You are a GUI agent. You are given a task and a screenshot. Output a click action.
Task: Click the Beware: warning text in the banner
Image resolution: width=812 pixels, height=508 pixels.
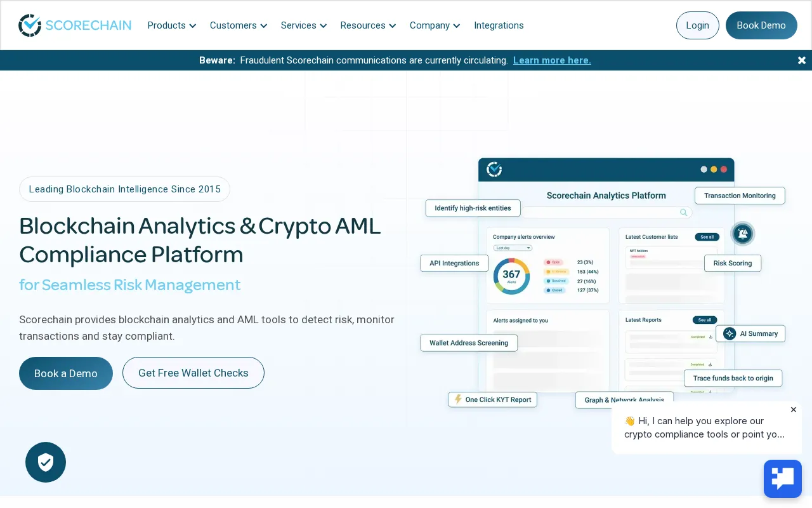point(217,60)
